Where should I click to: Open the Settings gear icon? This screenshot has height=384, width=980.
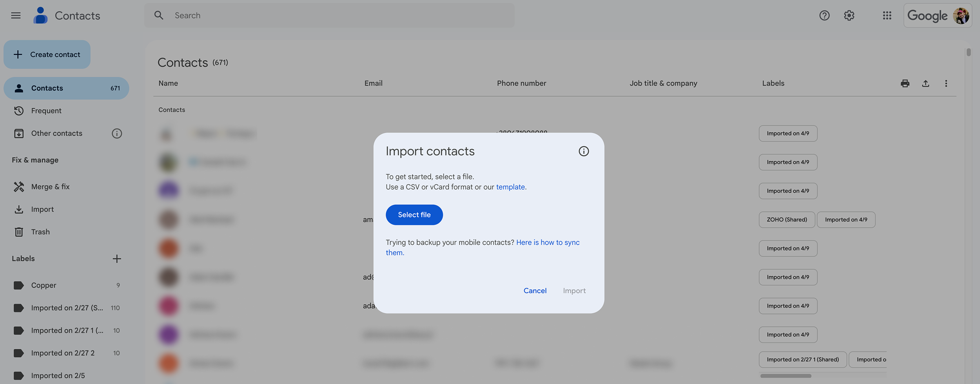coord(849,16)
